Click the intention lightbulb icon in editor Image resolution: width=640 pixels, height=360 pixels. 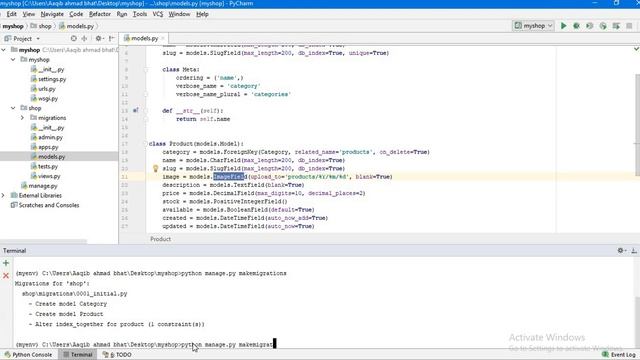click(x=156, y=168)
